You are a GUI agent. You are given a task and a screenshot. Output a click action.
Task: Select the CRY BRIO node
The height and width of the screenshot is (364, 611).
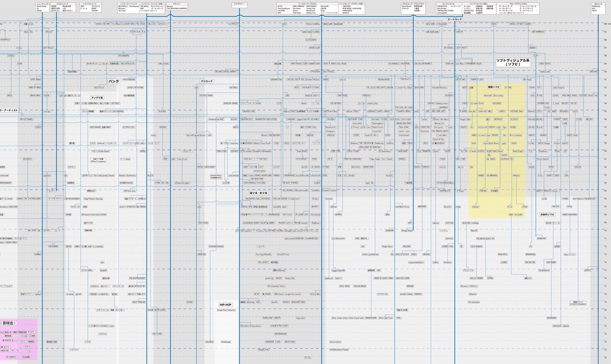coord(233,88)
